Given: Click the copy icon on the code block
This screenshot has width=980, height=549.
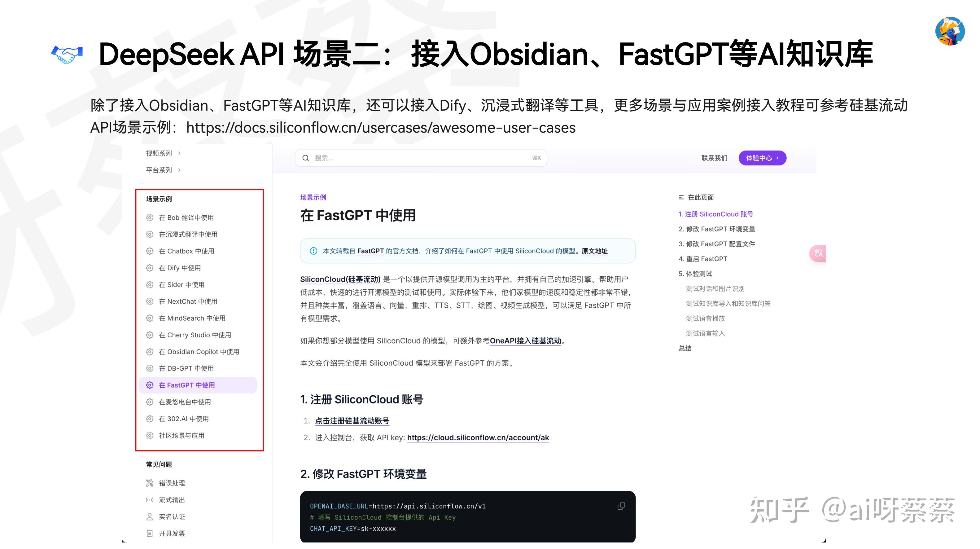Looking at the screenshot, I should [621, 506].
